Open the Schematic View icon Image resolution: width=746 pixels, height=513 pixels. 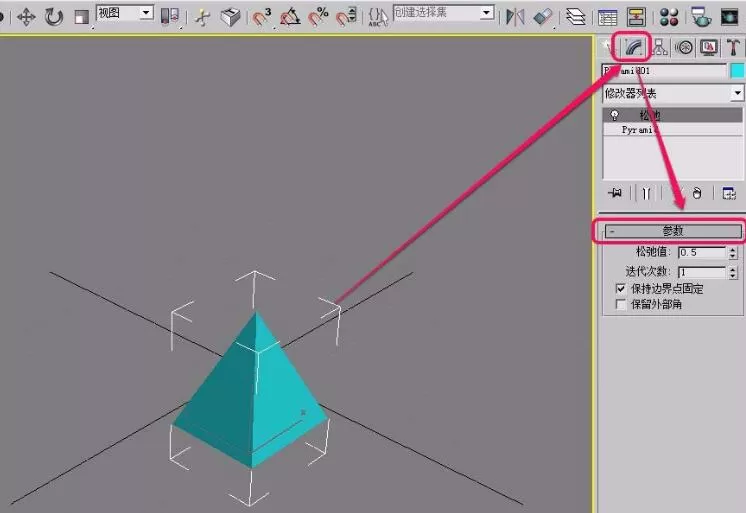(636, 18)
